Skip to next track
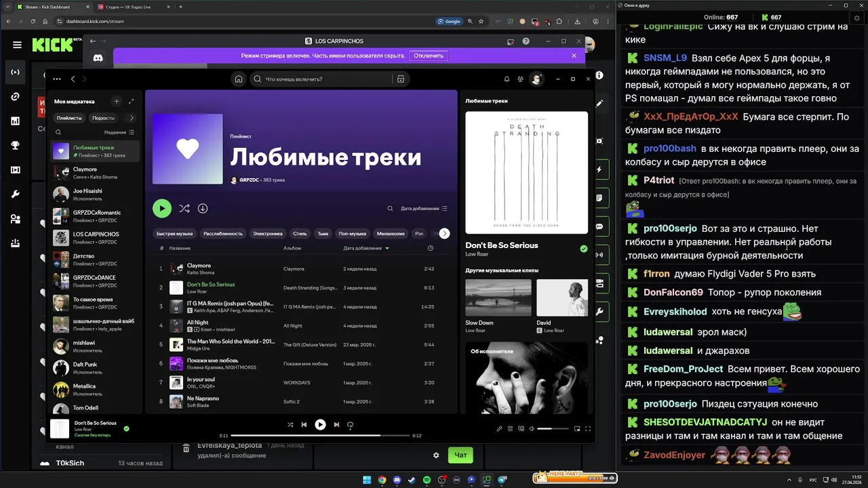 tap(336, 425)
